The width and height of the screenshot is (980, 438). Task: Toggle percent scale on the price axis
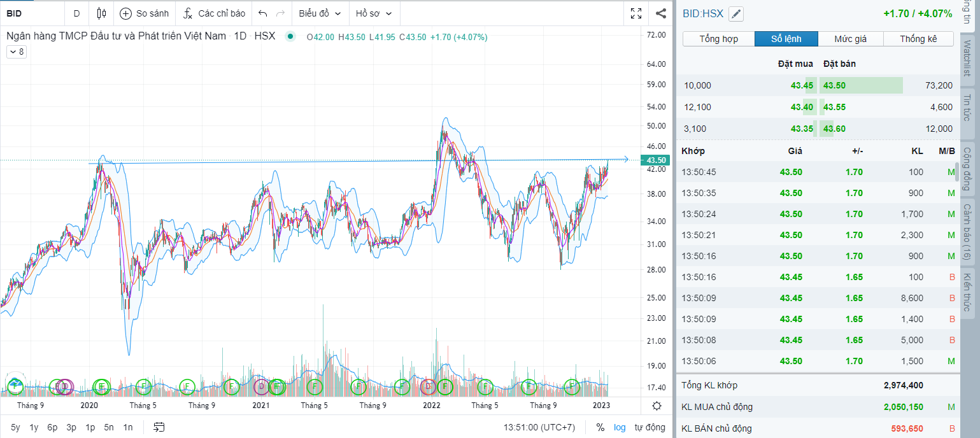click(600, 427)
